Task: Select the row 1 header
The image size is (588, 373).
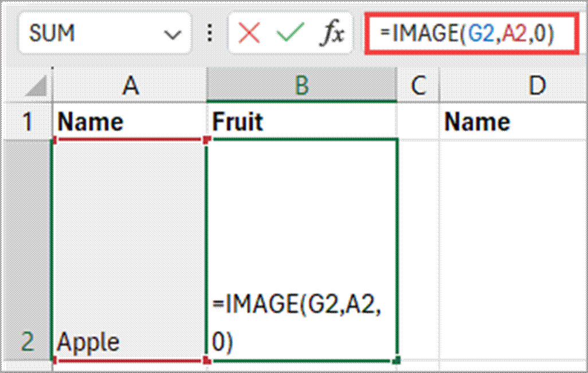Action: tap(27, 121)
